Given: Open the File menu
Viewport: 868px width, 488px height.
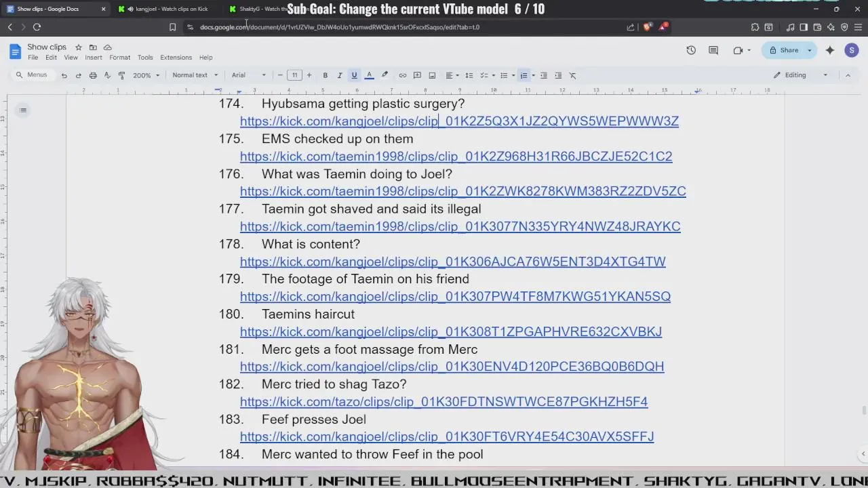Looking at the screenshot, I should pyautogui.click(x=33, y=58).
